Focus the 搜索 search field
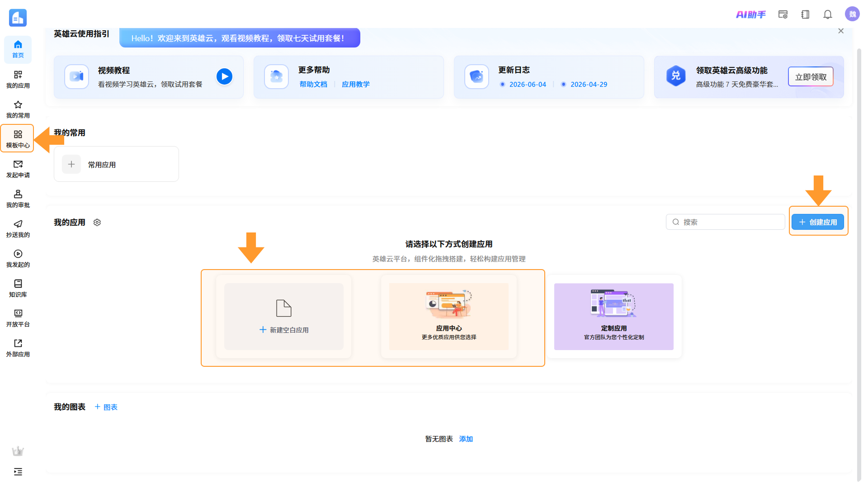868x488 pixels. pos(725,222)
